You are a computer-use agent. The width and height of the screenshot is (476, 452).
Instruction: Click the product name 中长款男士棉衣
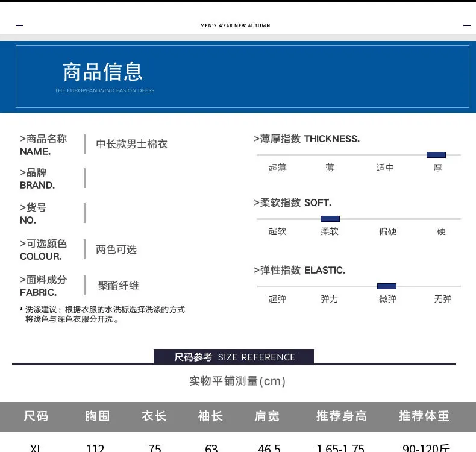tap(132, 144)
